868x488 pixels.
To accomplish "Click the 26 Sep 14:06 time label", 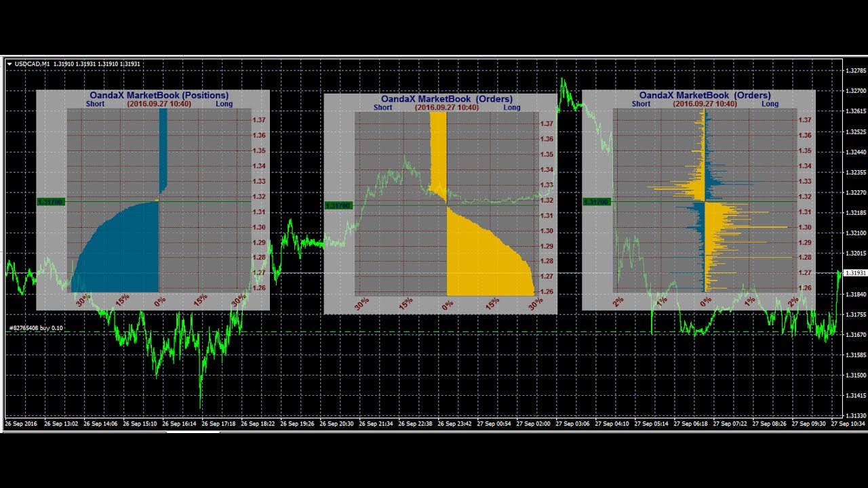I will pyautogui.click(x=100, y=424).
